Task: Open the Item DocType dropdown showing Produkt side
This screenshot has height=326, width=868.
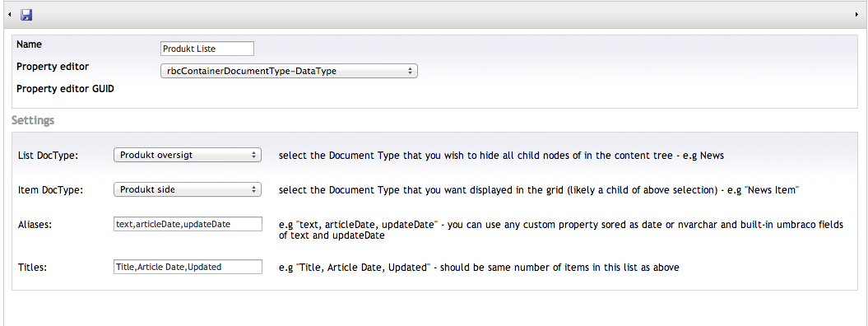Action: point(187,189)
